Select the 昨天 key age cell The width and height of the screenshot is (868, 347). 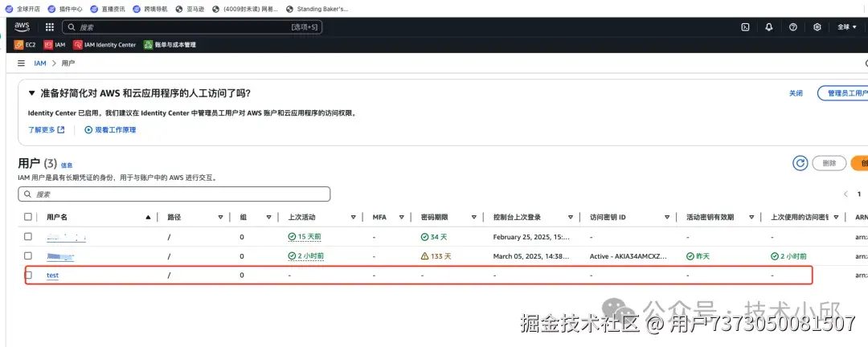698,256
